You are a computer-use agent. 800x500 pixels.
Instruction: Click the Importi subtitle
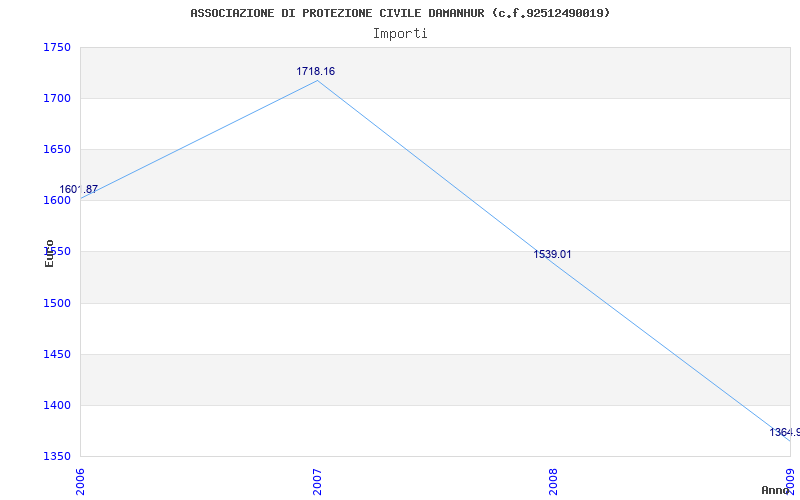(x=400, y=34)
